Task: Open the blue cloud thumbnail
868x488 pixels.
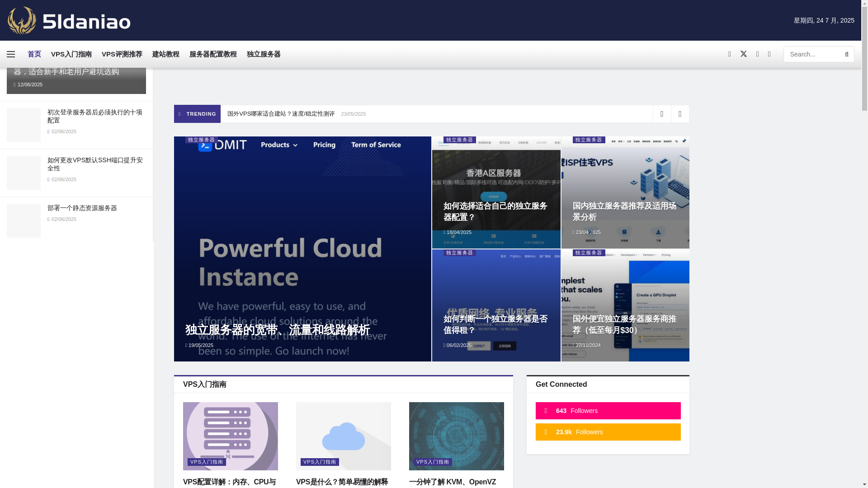Action: 344,436
